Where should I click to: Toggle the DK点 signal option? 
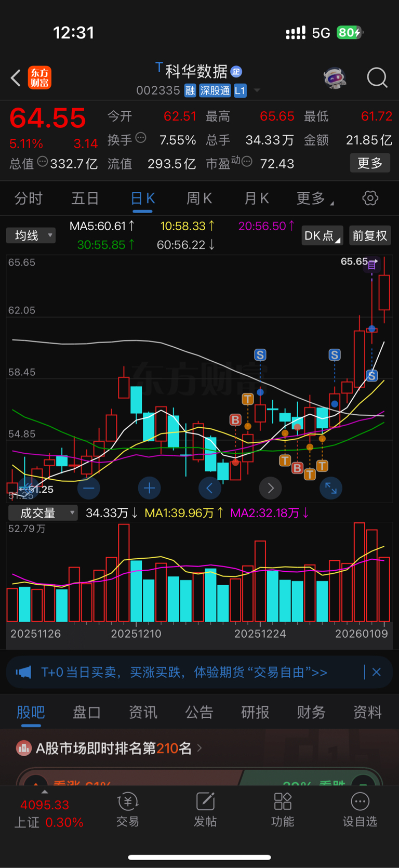coord(322,235)
